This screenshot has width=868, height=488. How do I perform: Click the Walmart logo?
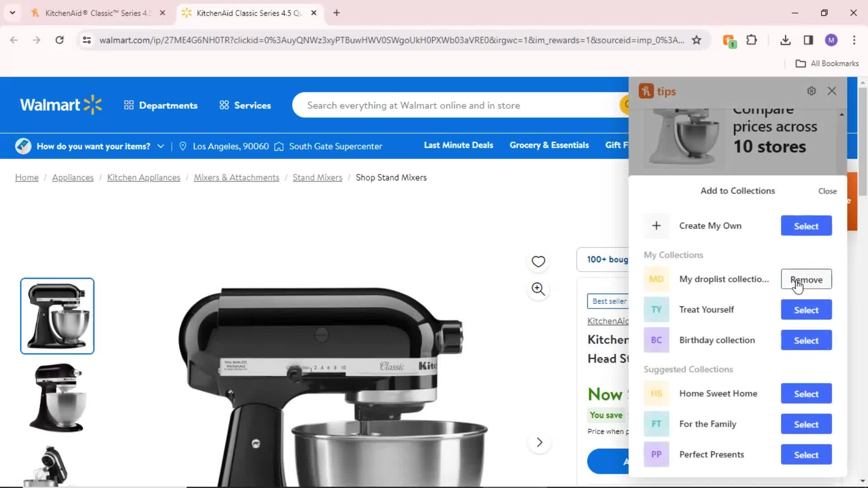(61, 105)
